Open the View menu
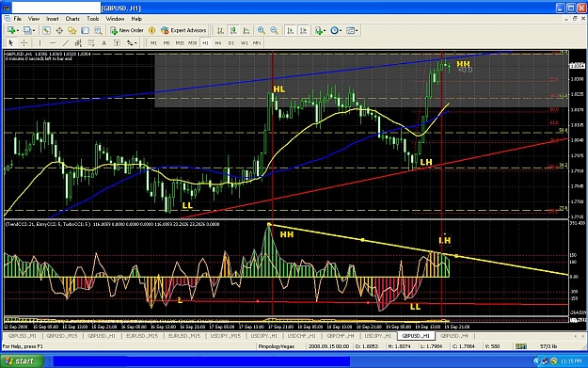 (34, 19)
